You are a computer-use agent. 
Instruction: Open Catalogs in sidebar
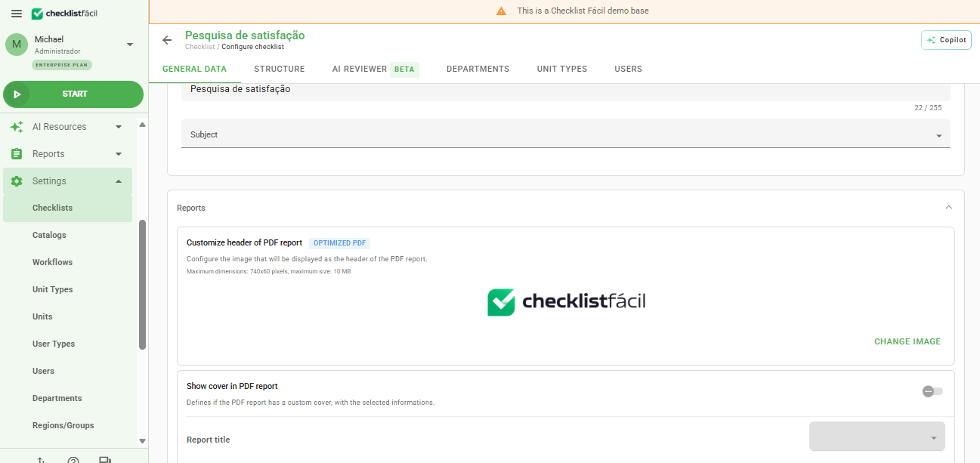pyautogui.click(x=49, y=235)
